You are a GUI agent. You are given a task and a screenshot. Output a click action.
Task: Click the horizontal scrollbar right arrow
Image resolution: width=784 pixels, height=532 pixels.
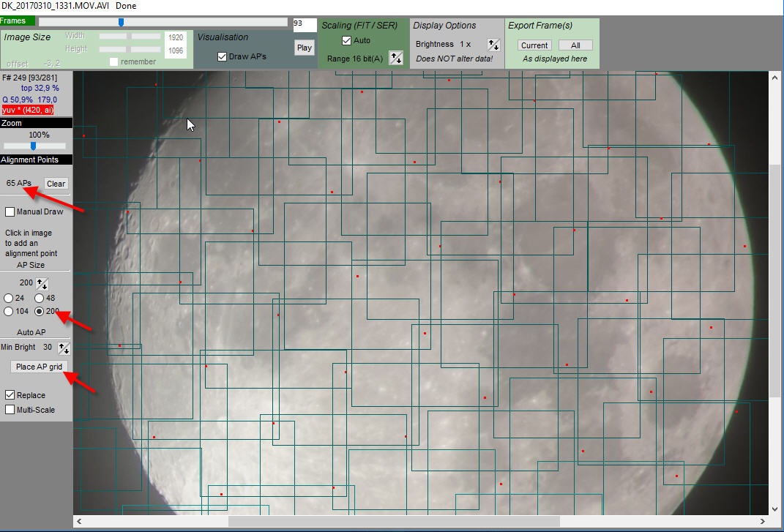[x=764, y=521]
